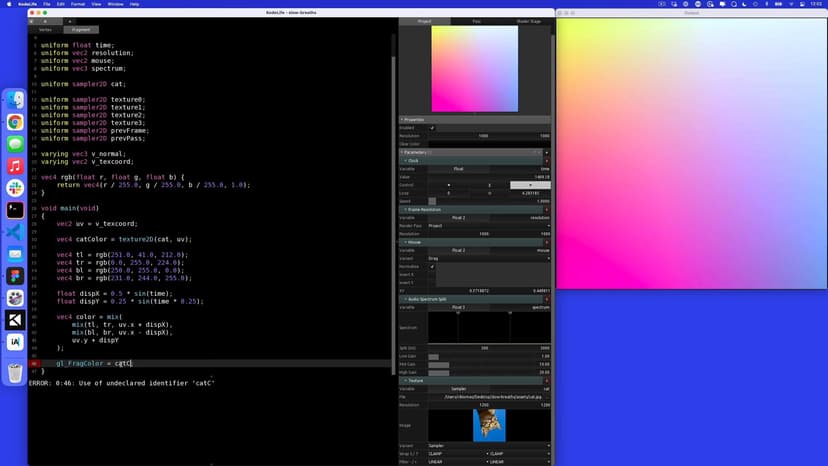This screenshot has height=466, width=828.
Task: Click the Texture section's red remove button
Action: coord(547,381)
